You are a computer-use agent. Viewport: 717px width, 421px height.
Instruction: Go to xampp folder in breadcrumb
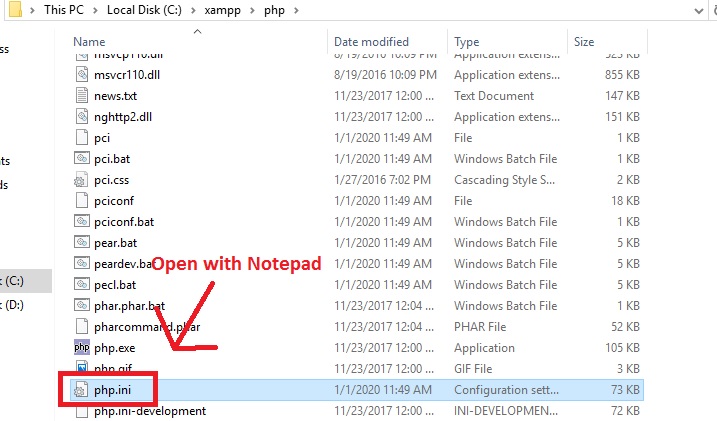click(x=222, y=10)
